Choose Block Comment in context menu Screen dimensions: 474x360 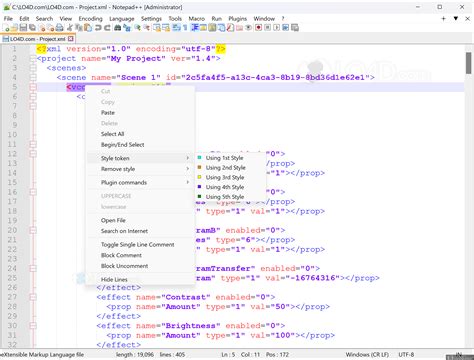[x=140, y=255]
